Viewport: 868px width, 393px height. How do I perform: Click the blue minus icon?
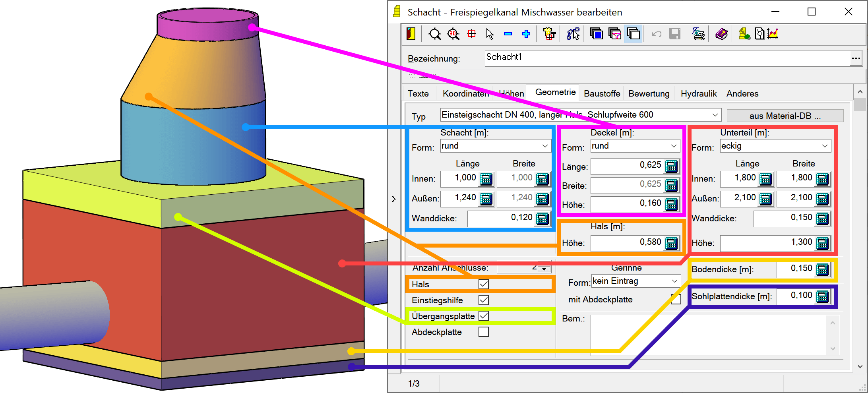click(508, 34)
